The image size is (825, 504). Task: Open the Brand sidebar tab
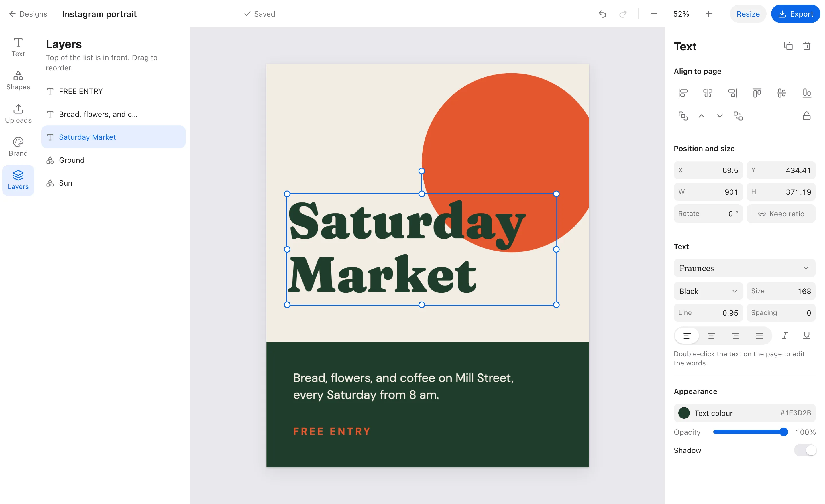(x=18, y=147)
